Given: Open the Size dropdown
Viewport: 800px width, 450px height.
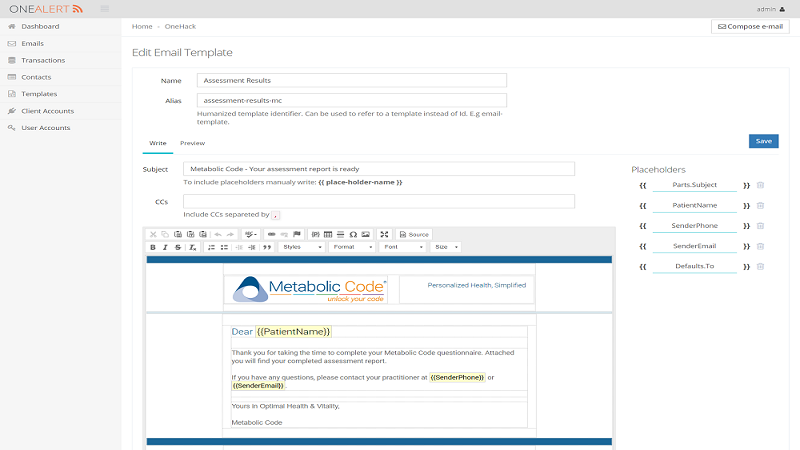Looking at the screenshot, I should 446,247.
